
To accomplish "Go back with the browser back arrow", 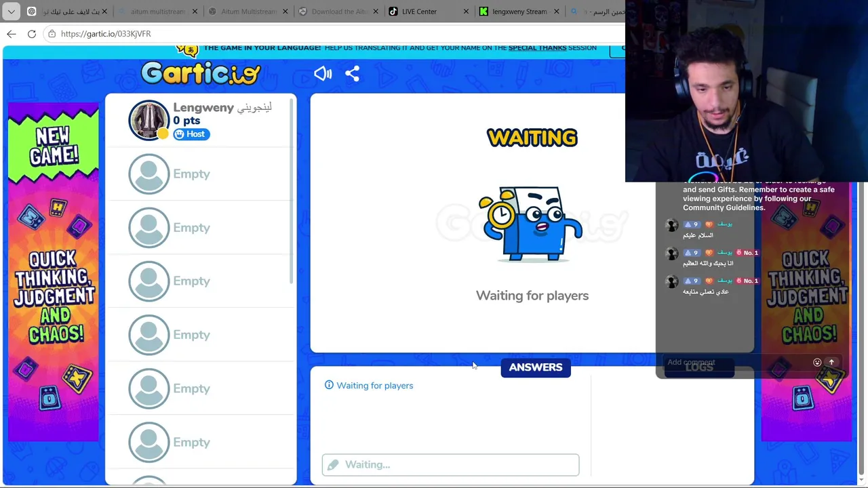I will [12, 34].
